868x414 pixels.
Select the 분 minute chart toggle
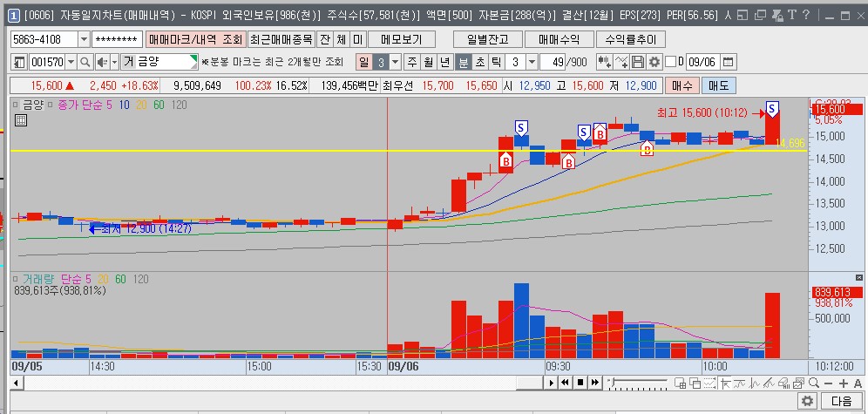pyautogui.click(x=463, y=62)
